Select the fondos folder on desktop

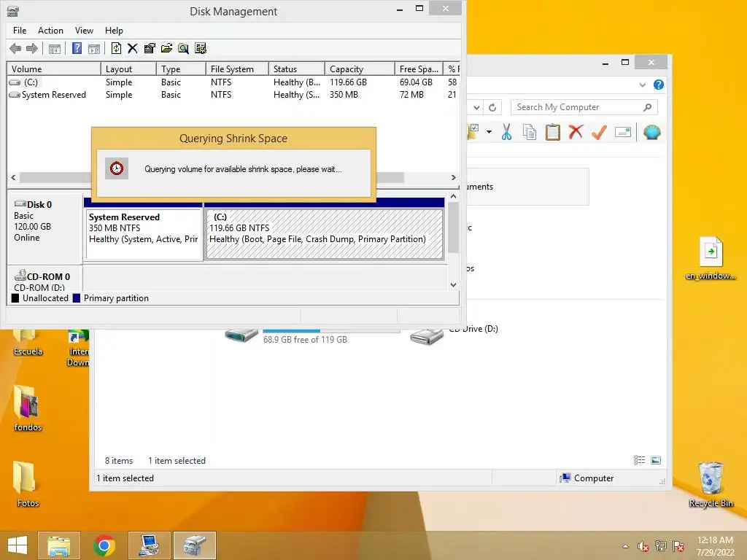tap(28, 408)
